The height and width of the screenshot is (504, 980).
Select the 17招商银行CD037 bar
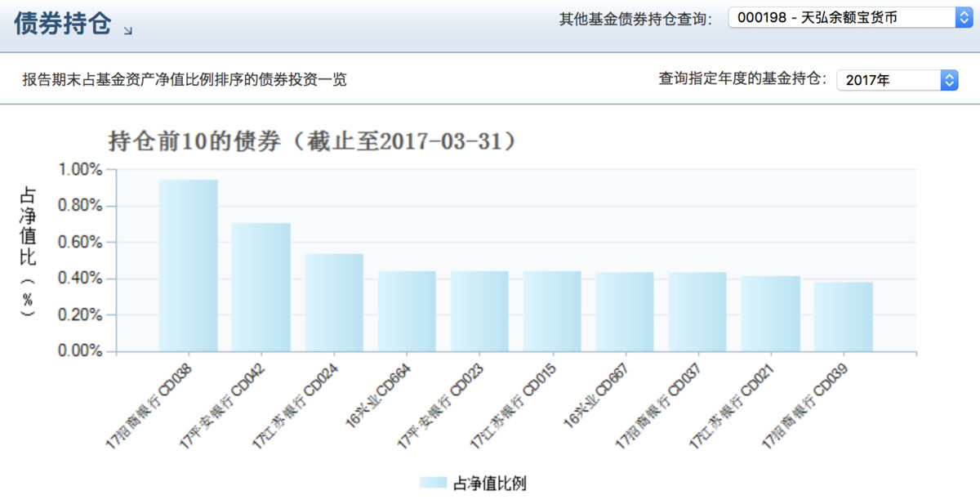tap(697, 312)
